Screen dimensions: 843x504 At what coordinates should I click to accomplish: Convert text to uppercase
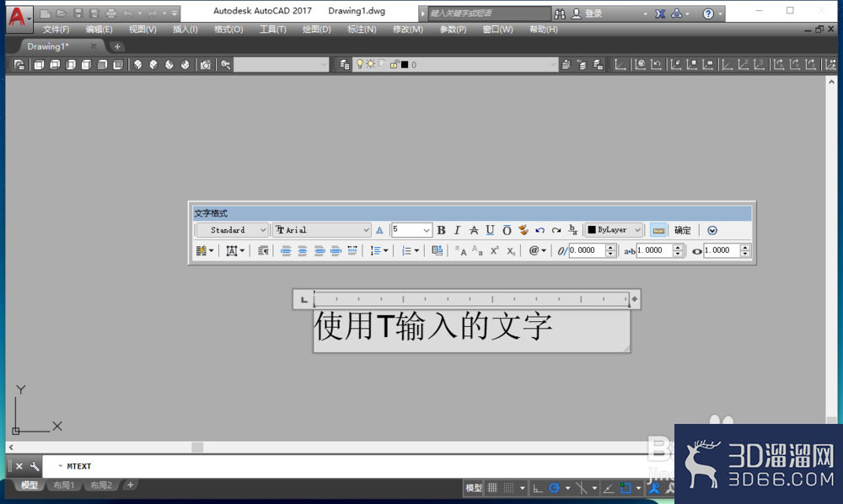pos(461,250)
